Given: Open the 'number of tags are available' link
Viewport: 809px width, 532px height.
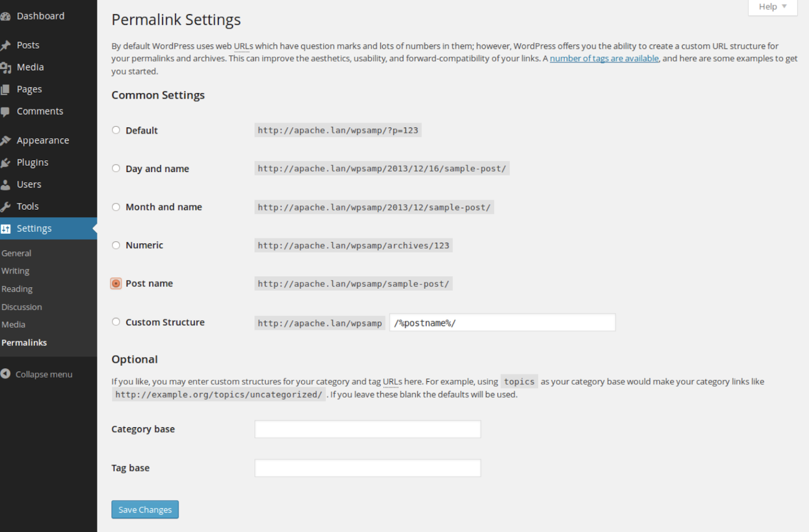Looking at the screenshot, I should (604, 59).
